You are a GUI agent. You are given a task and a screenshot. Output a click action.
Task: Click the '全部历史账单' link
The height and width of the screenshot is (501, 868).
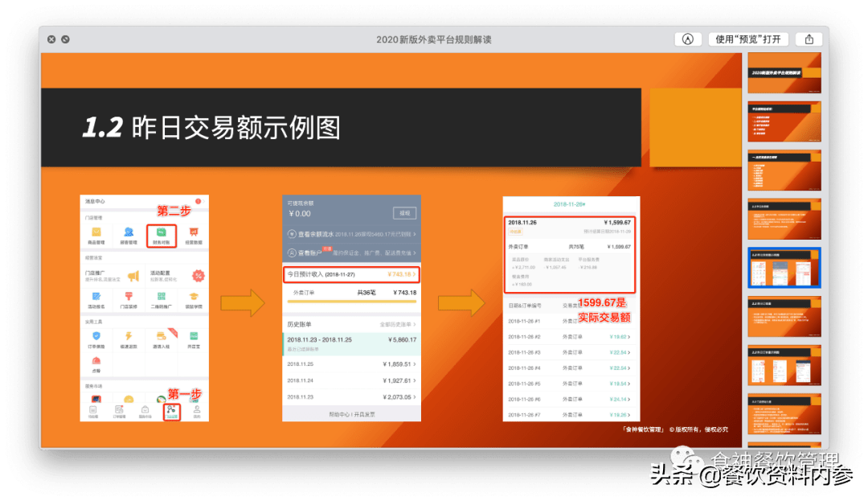(x=397, y=324)
